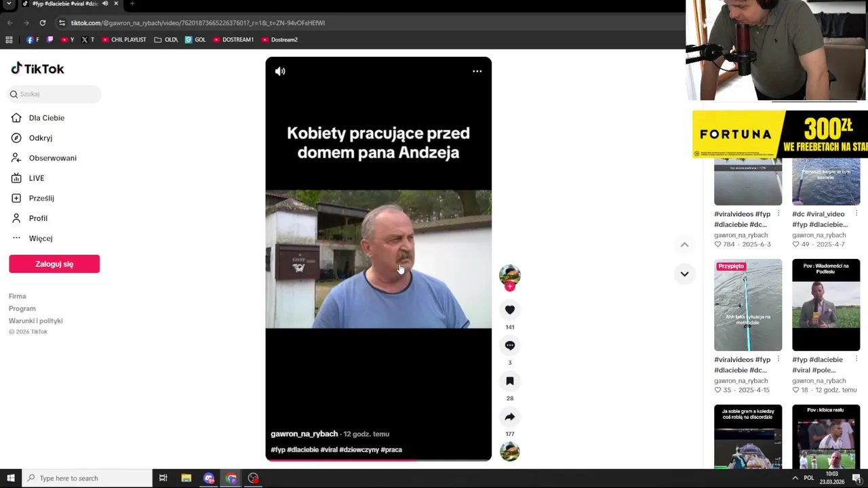Save the video with the bookmark icon

point(510,381)
